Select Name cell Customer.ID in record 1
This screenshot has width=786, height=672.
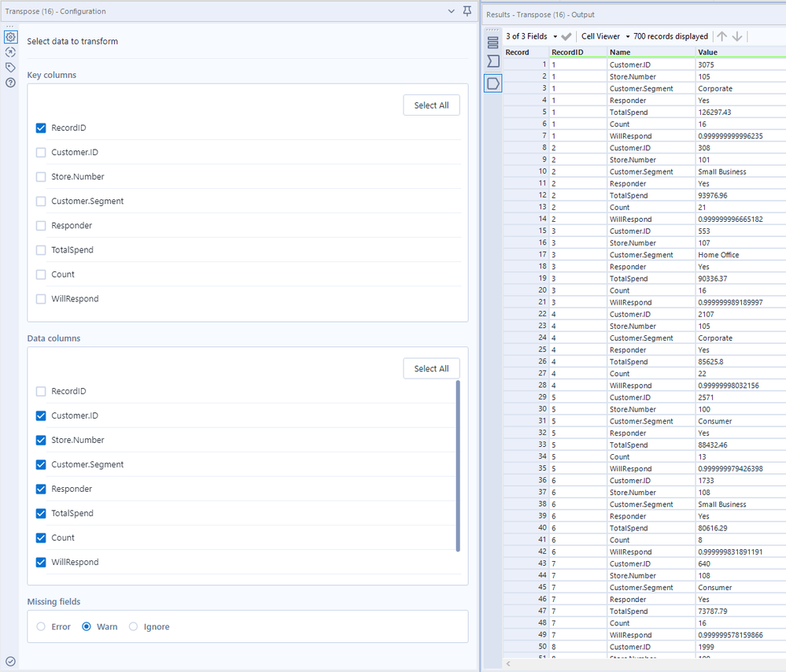(651, 65)
